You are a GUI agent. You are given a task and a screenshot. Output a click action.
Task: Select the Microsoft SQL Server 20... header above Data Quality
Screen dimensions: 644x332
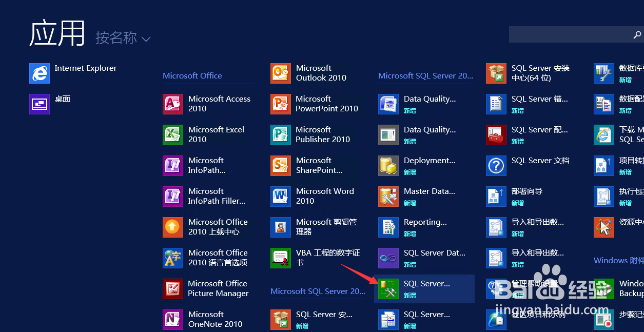pyautogui.click(x=426, y=76)
